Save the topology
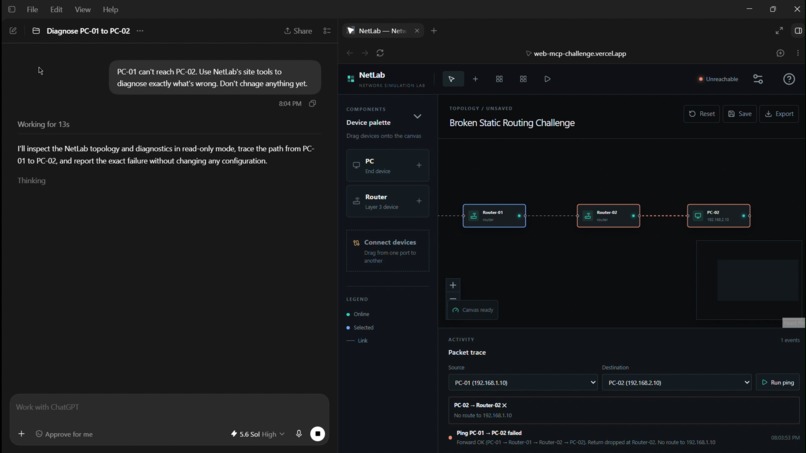 click(740, 114)
